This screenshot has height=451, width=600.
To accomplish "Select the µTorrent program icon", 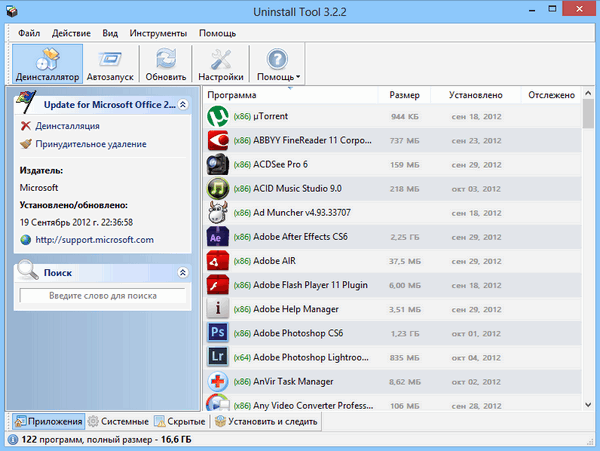I will 218,116.
